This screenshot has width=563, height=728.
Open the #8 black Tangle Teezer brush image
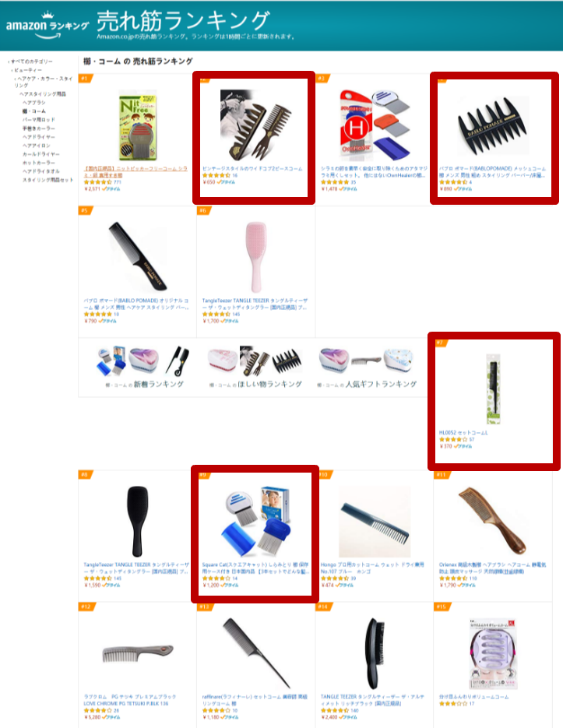pyautogui.click(x=138, y=521)
